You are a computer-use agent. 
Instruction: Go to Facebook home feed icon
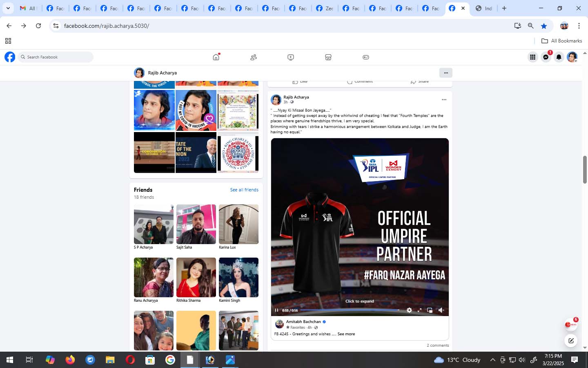[x=216, y=57]
